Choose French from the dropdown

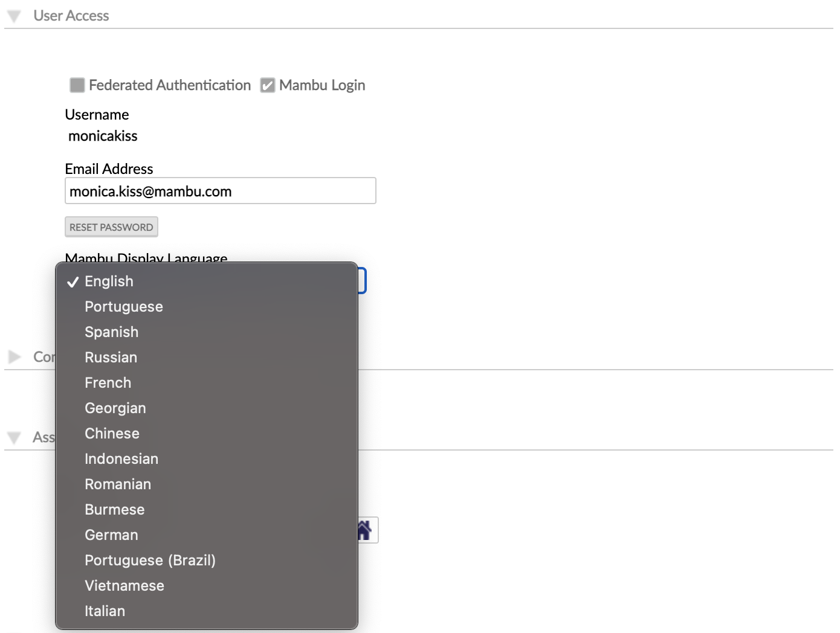coord(108,382)
